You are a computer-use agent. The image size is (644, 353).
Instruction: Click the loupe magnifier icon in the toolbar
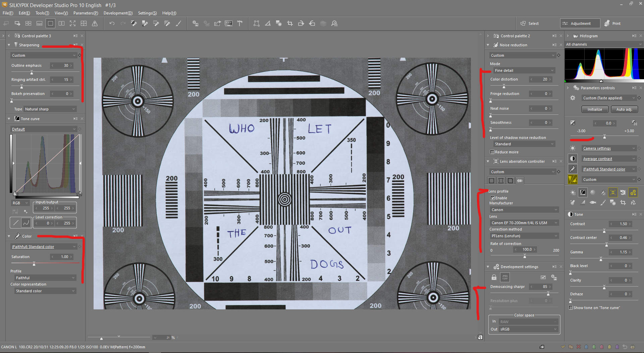pyautogui.click(x=334, y=23)
